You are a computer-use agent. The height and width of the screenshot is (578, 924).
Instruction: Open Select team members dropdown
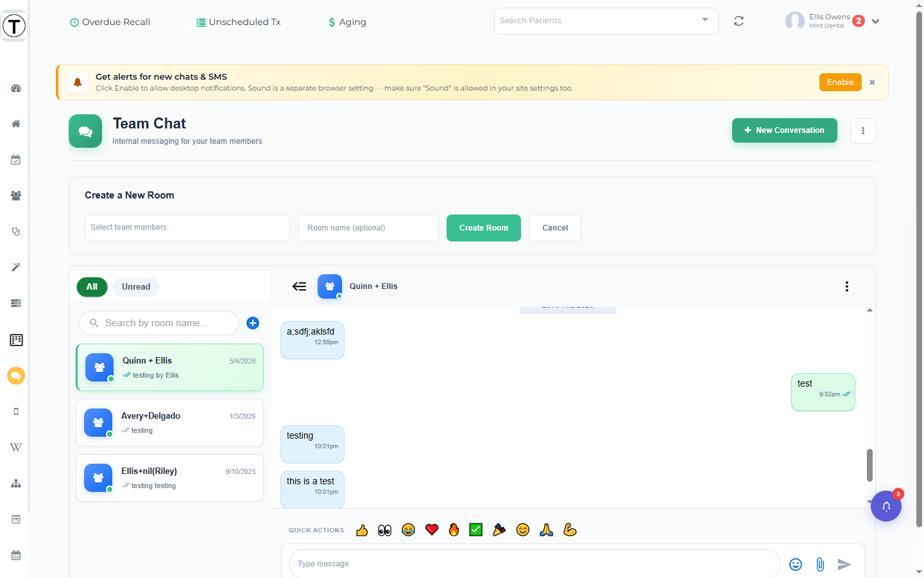point(187,228)
